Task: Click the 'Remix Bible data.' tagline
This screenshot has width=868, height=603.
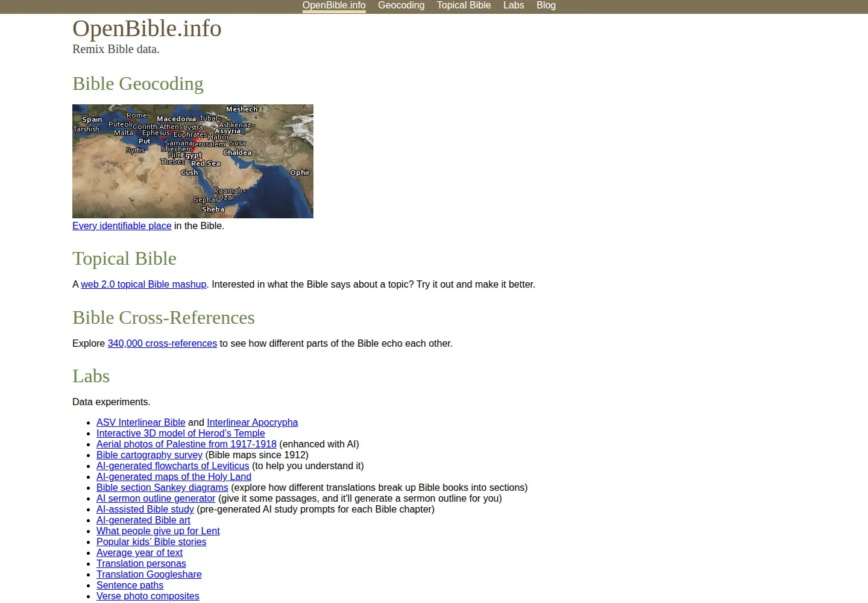Action: pyautogui.click(x=116, y=49)
